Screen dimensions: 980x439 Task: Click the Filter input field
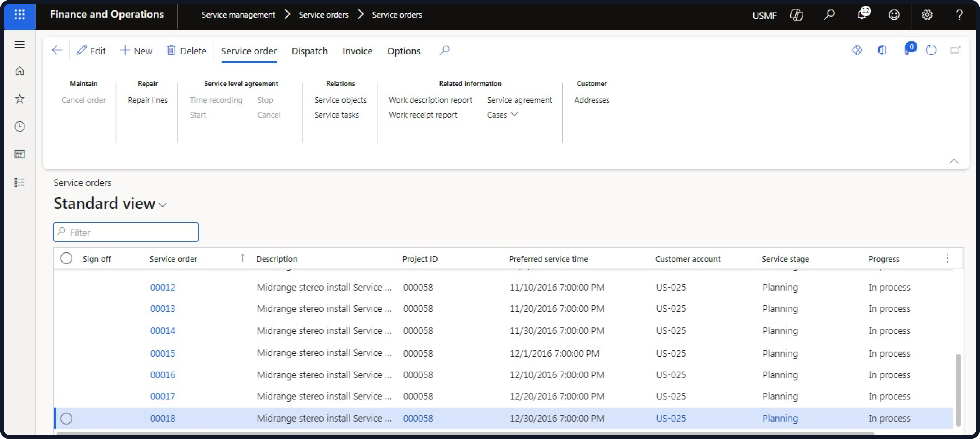click(126, 232)
